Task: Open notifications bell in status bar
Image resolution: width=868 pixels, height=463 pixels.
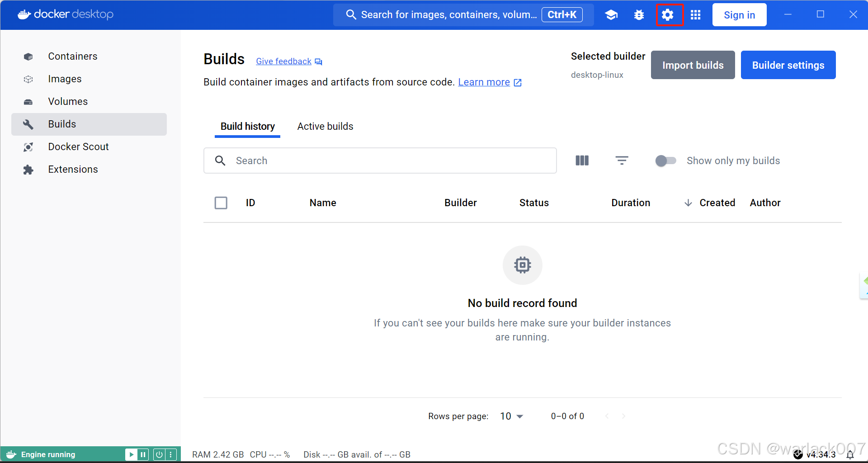Action: pos(850,455)
